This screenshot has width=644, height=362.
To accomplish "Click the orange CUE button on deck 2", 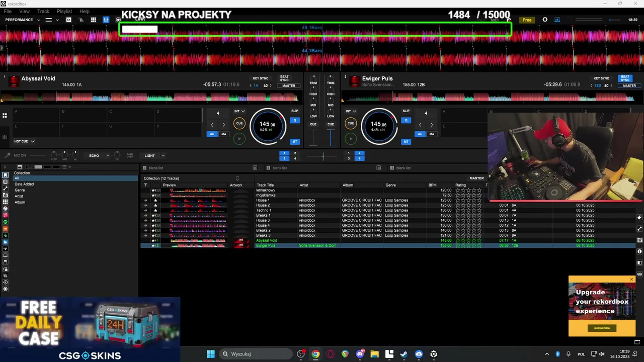I will click(351, 123).
